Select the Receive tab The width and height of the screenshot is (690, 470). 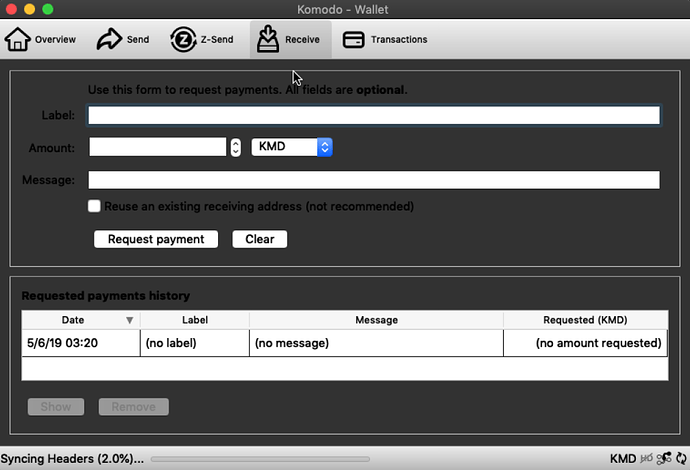coord(290,39)
